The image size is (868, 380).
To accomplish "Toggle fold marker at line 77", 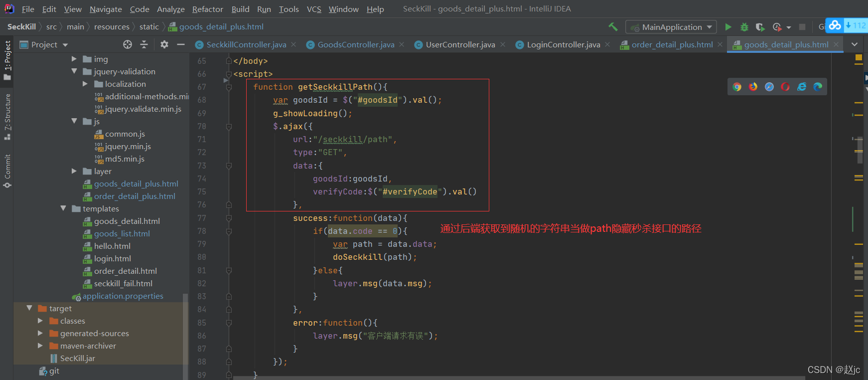I will [x=229, y=218].
